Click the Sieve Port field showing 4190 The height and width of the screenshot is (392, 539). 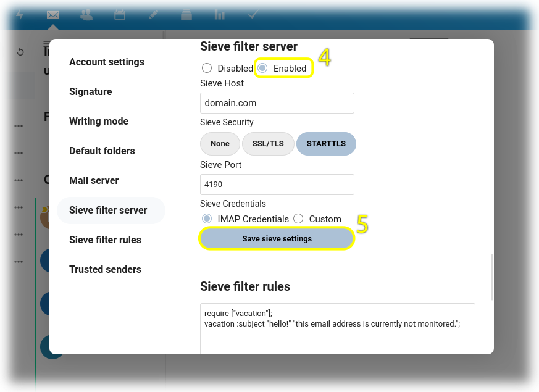(277, 185)
